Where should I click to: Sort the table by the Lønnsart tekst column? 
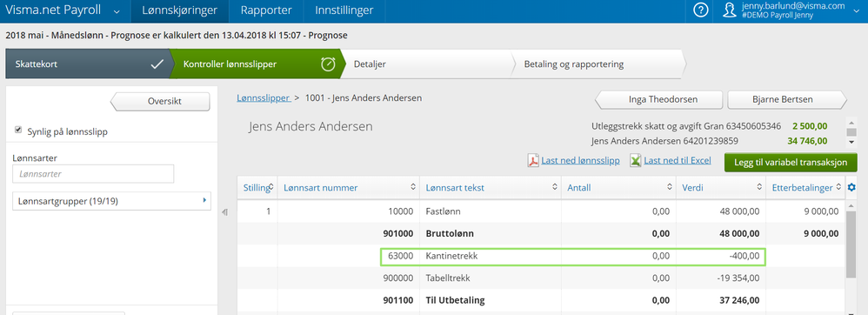tap(491, 188)
